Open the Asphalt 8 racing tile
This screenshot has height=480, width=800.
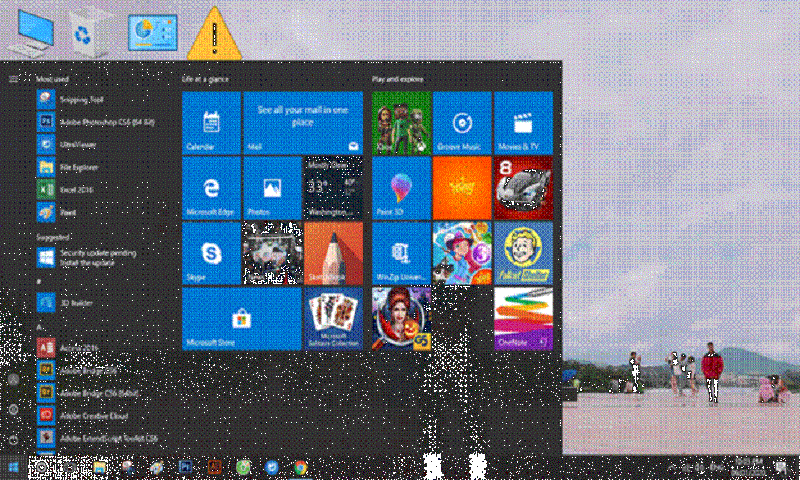point(523,188)
